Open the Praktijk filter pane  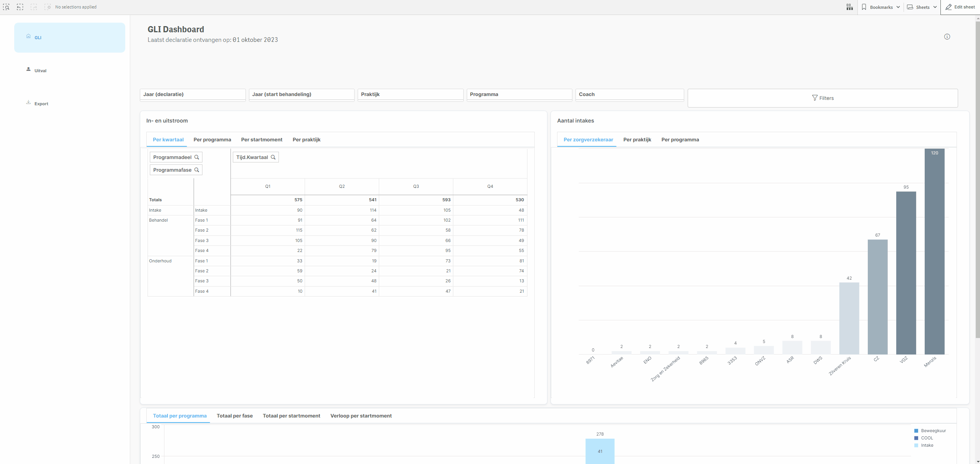pos(410,94)
